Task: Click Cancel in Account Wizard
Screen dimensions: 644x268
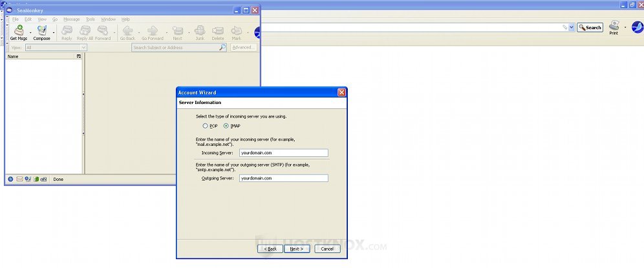Action: 327,249
